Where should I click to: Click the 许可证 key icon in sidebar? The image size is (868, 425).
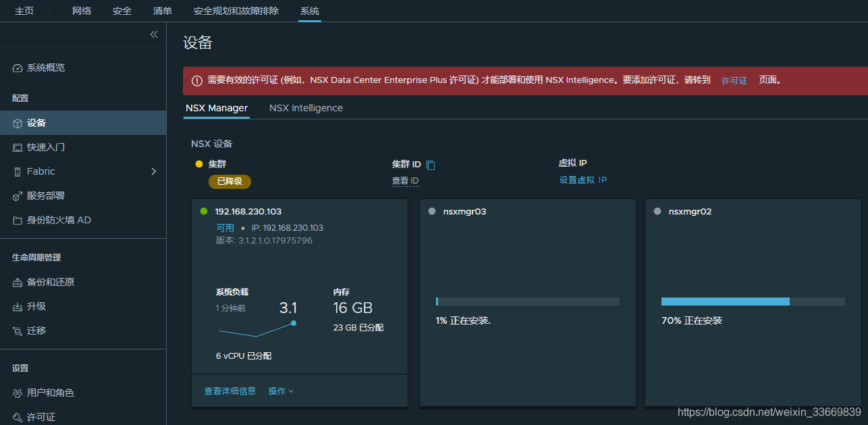point(18,418)
